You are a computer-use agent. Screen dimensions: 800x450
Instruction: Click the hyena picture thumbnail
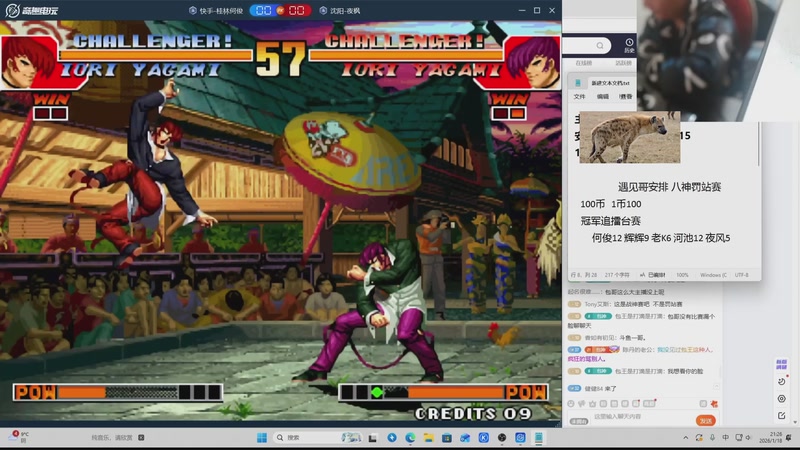(x=630, y=137)
